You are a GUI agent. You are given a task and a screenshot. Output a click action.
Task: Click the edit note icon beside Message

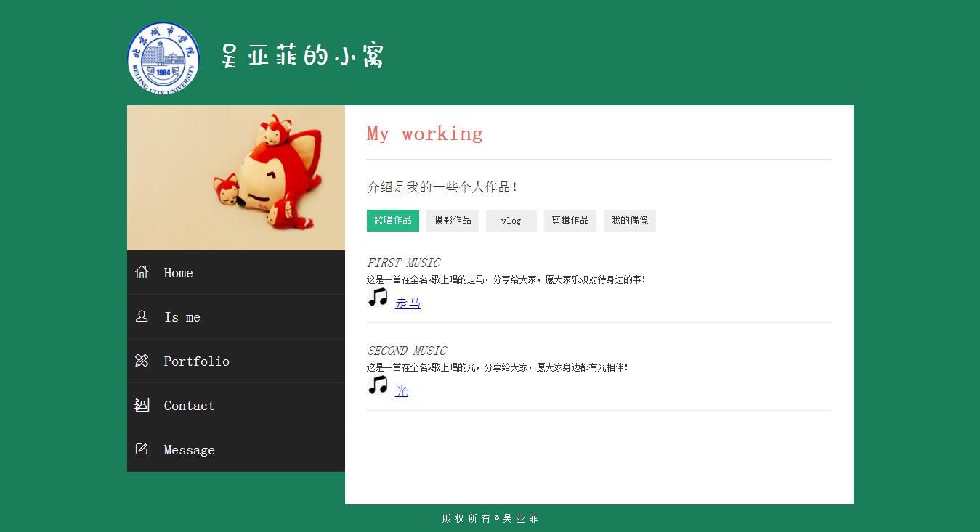click(142, 449)
